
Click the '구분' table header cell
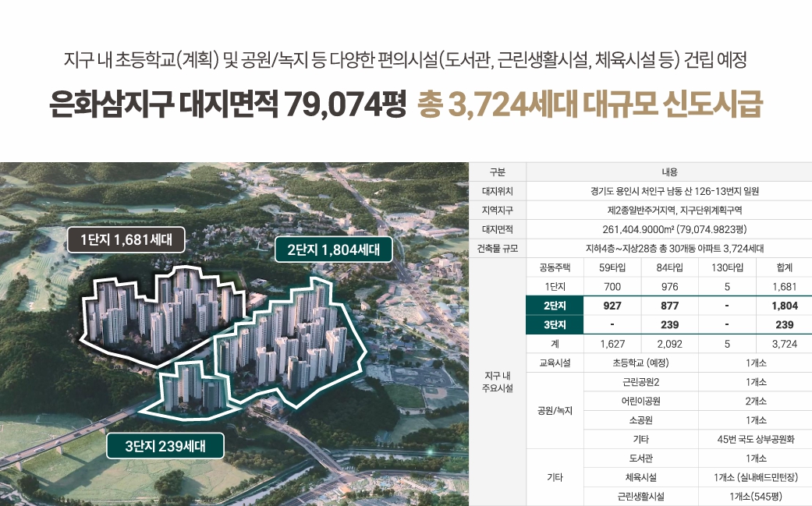[497, 172]
